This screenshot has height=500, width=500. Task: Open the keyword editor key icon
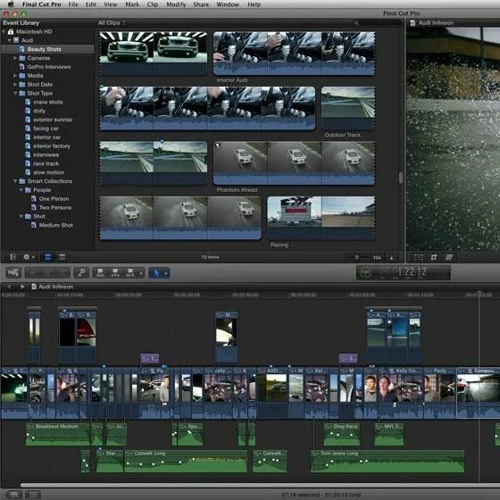pyautogui.click(x=81, y=273)
